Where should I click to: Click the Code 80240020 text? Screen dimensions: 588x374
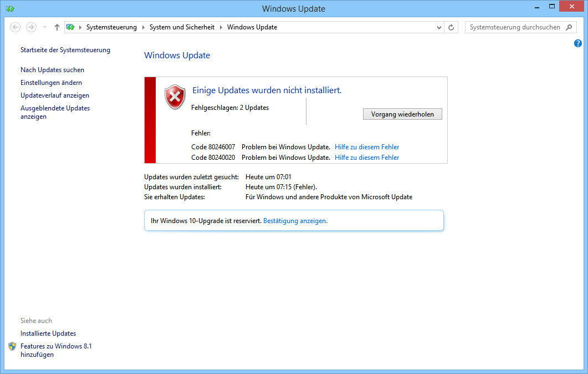pos(213,158)
